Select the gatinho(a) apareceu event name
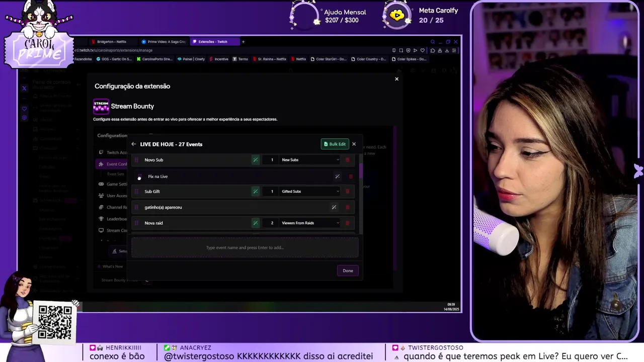The width and height of the screenshot is (644, 362). pyautogui.click(x=163, y=207)
